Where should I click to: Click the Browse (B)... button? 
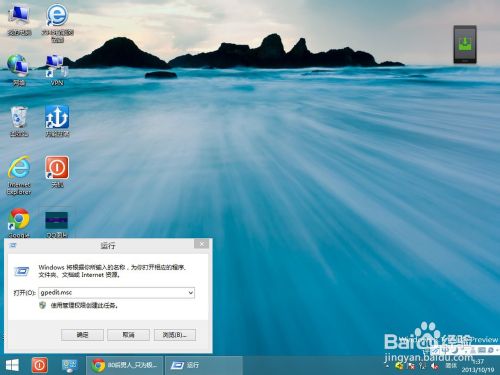tap(175, 335)
